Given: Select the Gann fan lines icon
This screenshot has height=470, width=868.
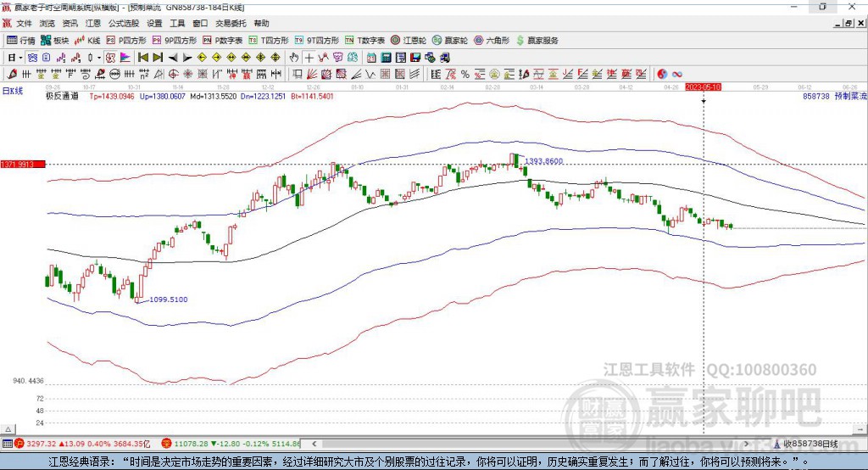Looking at the screenshot, I should (x=312, y=75).
